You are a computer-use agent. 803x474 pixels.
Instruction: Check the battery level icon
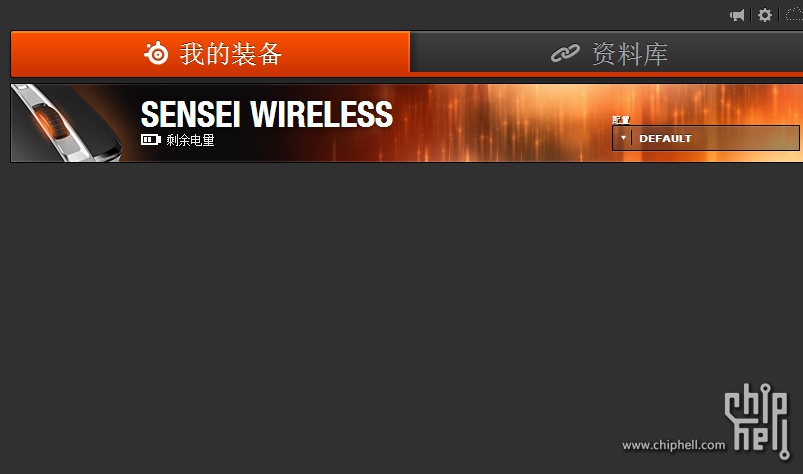pos(151,140)
